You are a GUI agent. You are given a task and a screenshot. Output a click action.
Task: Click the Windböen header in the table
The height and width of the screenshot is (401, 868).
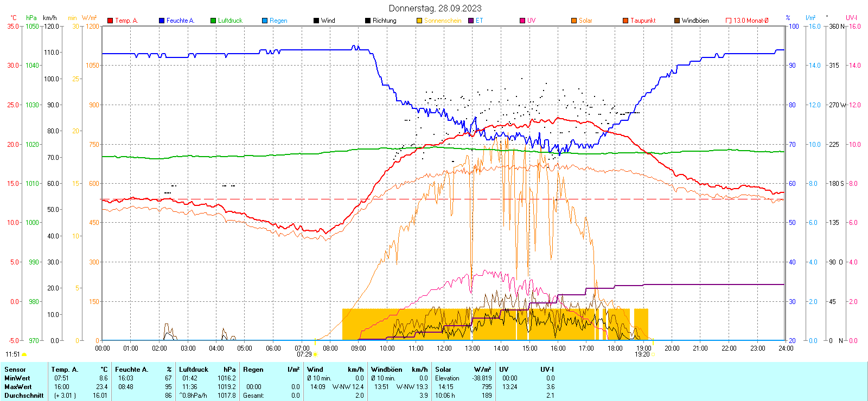tap(387, 370)
